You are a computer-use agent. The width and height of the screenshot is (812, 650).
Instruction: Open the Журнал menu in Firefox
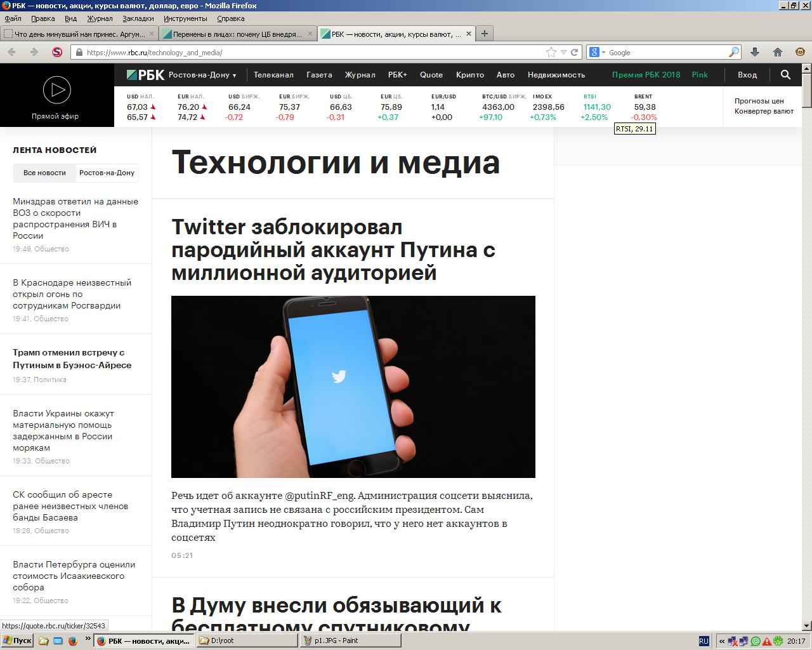tap(100, 18)
